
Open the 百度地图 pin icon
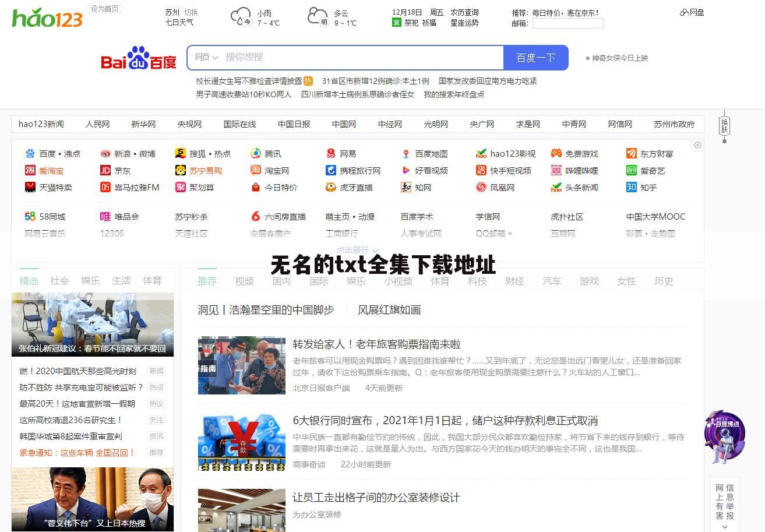pyautogui.click(x=406, y=154)
